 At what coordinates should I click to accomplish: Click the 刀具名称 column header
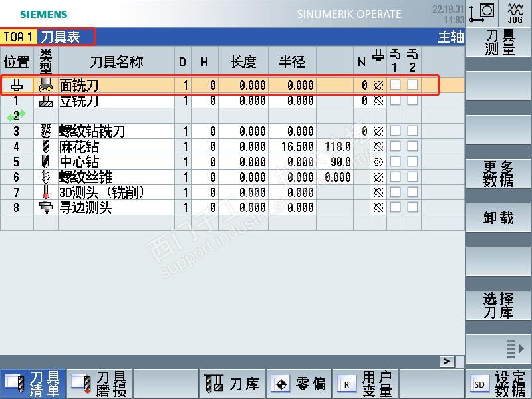(x=116, y=62)
